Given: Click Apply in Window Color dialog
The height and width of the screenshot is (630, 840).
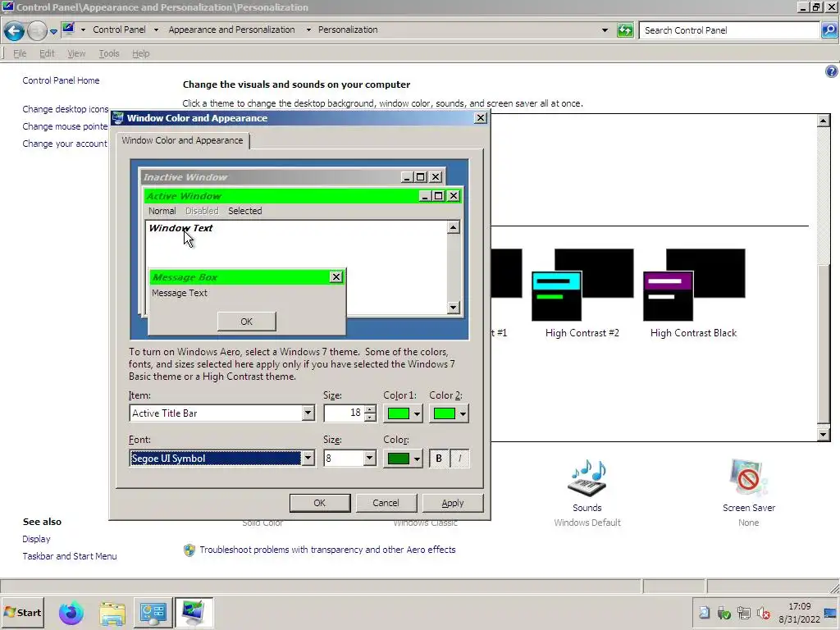Looking at the screenshot, I should (453, 503).
